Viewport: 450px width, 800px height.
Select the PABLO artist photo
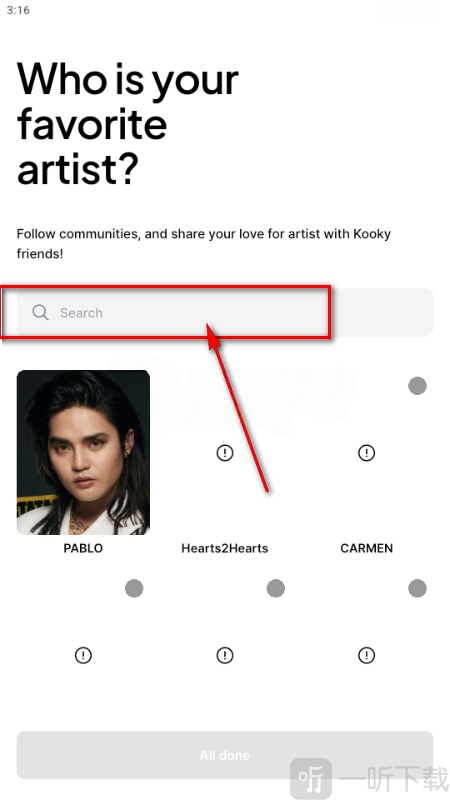point(83,452)
